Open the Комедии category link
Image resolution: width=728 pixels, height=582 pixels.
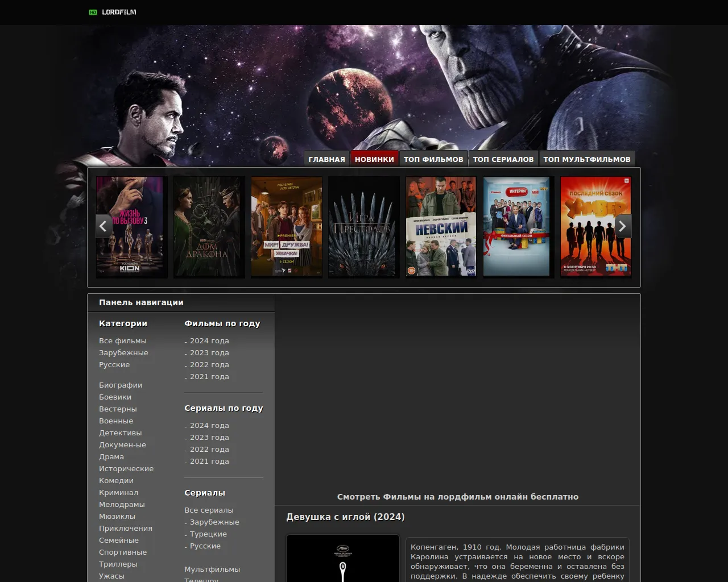pos(116,481)
